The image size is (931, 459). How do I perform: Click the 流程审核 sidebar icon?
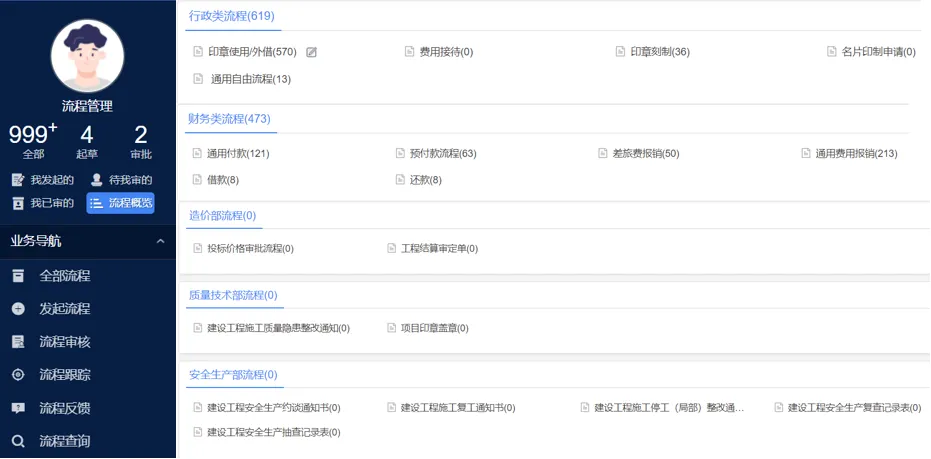[x=18, y=342]
